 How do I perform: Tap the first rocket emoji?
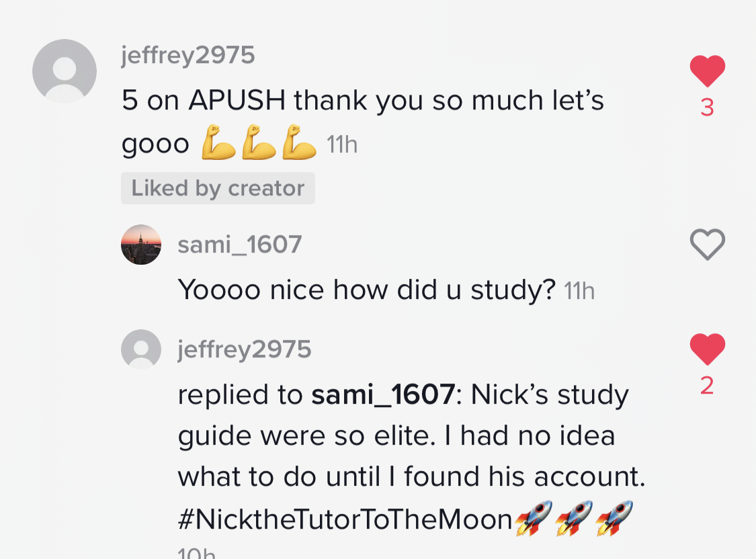click(534, 518)
